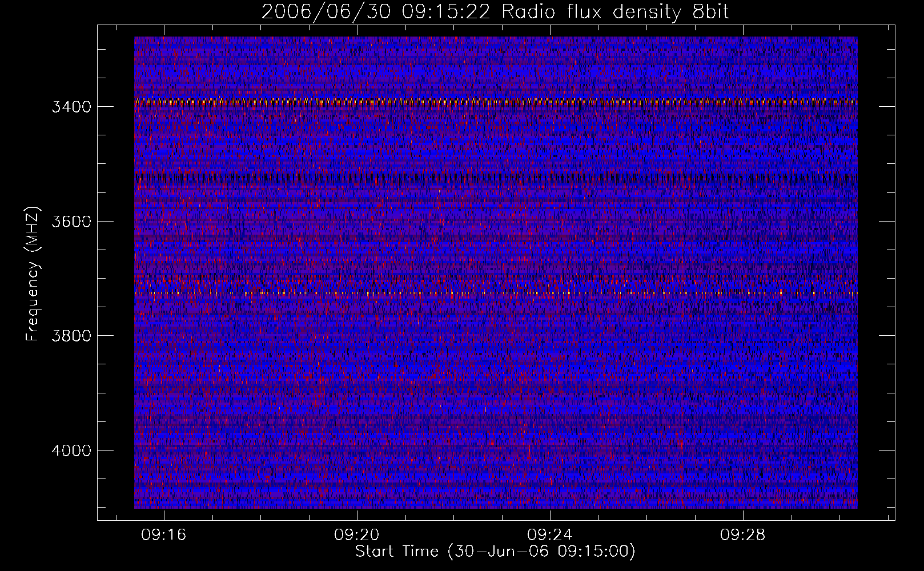This screenshot has width=924, height=571.
Task: Select the 3400 frequency tick label
Action: tap(71, 107)
